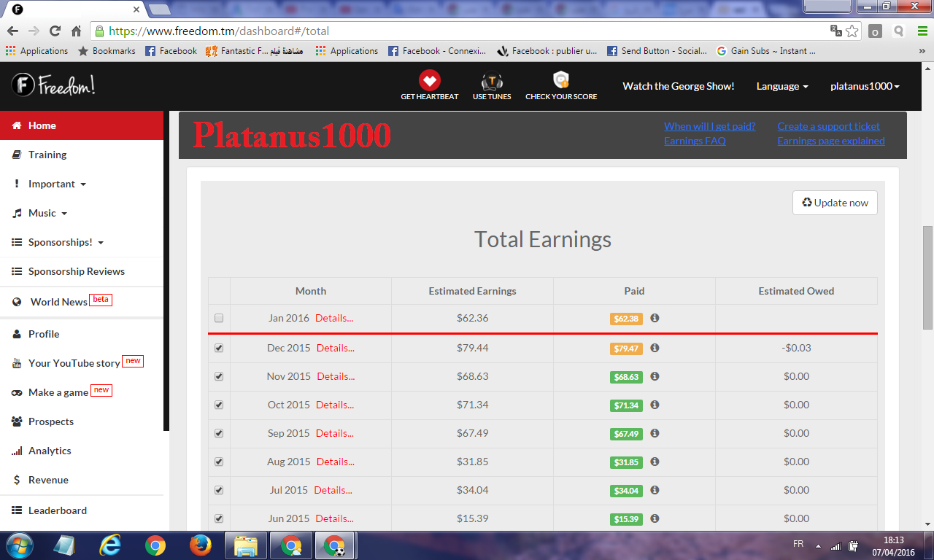Image resolution: width=934 pixels, height=560 pixels.
Task: Click the $79.47 orange paid badge
Action: pos(626,349)
